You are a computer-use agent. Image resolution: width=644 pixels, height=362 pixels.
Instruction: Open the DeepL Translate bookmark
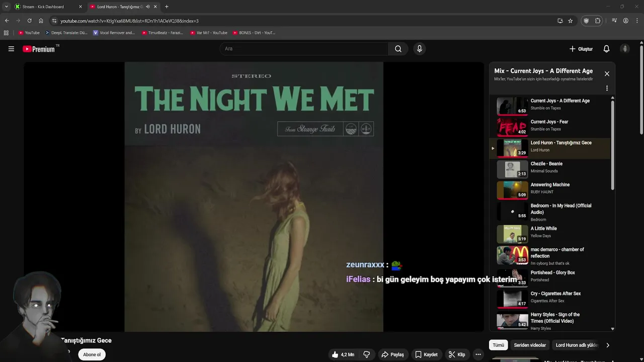click(x=66, y=33)
